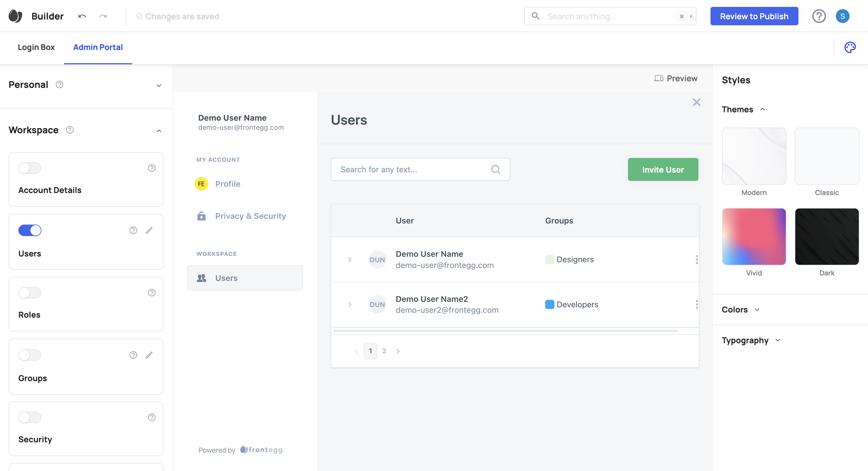Open Privacy & Security menu item
This screenshot has height=471, width=868.
click(x=250, y=216)
